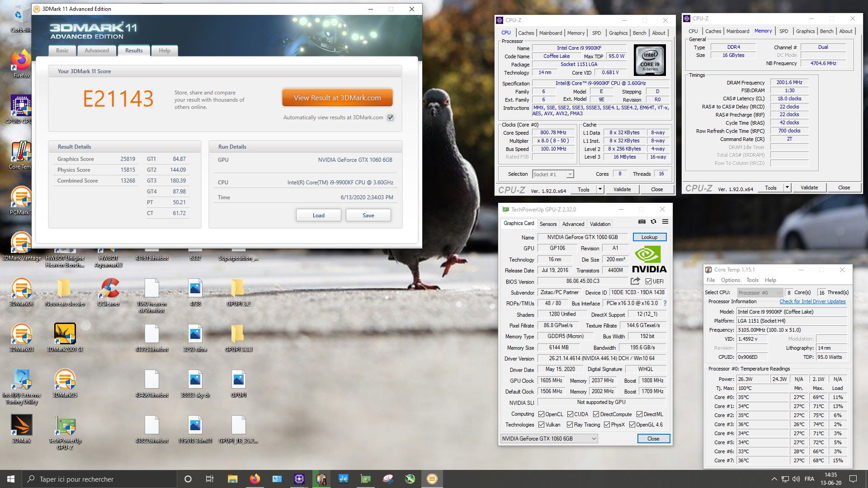Toggle the DirectML checkbox

point(639,414)
